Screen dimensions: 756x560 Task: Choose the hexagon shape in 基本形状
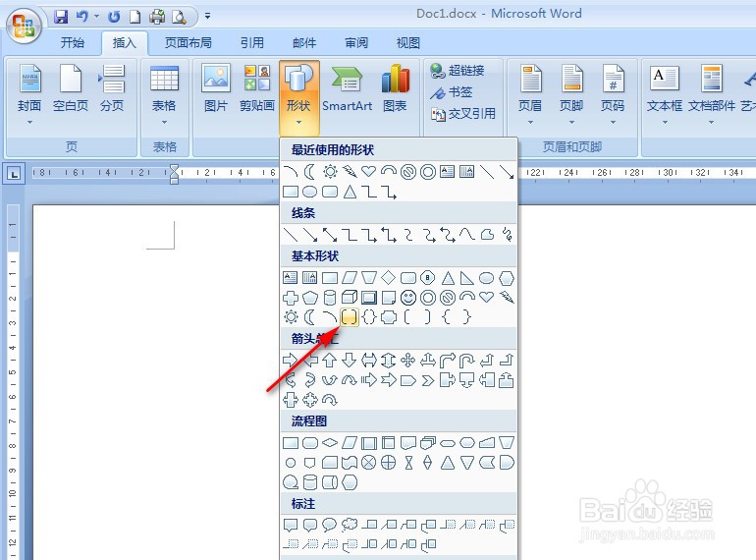pyautogui.click(x=507, y=278)
